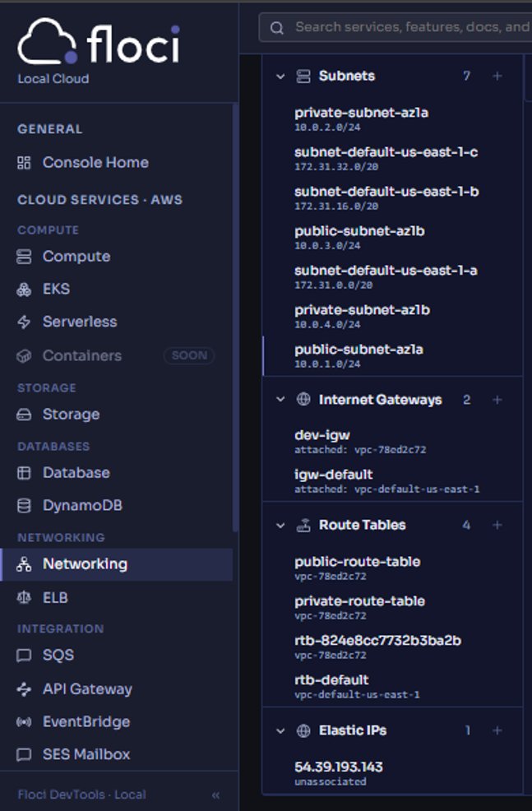Add a new internet gateway
Image resolution: width=532 pixels, height=811 pixels.
click(497, 400)
